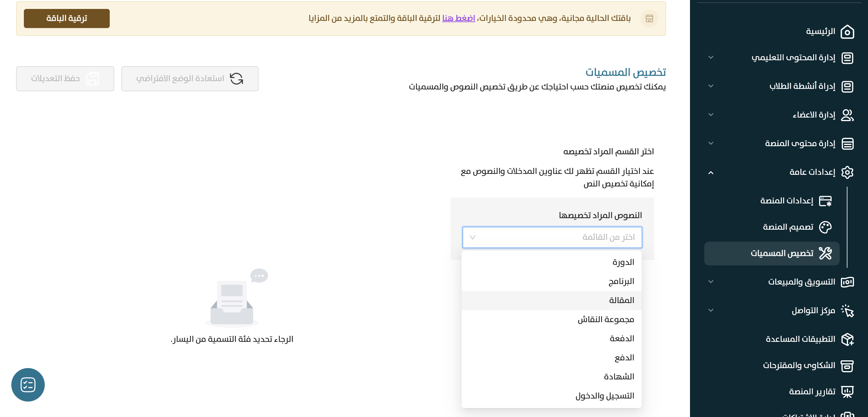Click the 'اضغط هنا' link in the banner
Screen dimensions: 868x417
(x=458, y=18)
